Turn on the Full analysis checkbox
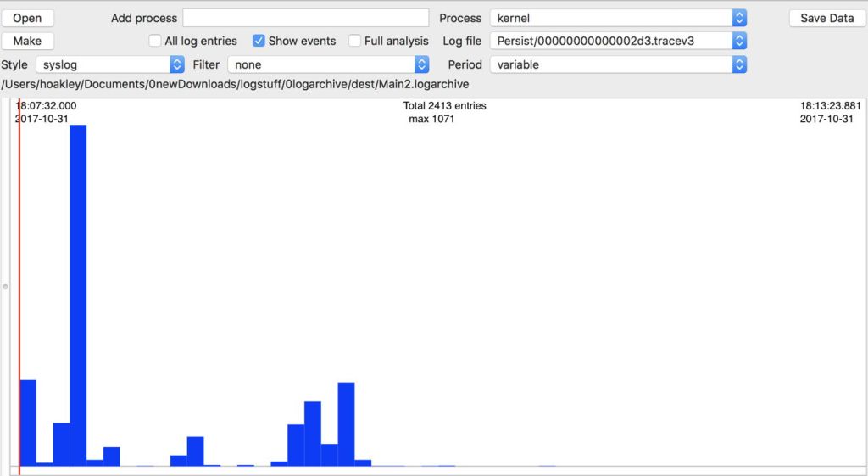The image size is (868, 476). [355, 41]
